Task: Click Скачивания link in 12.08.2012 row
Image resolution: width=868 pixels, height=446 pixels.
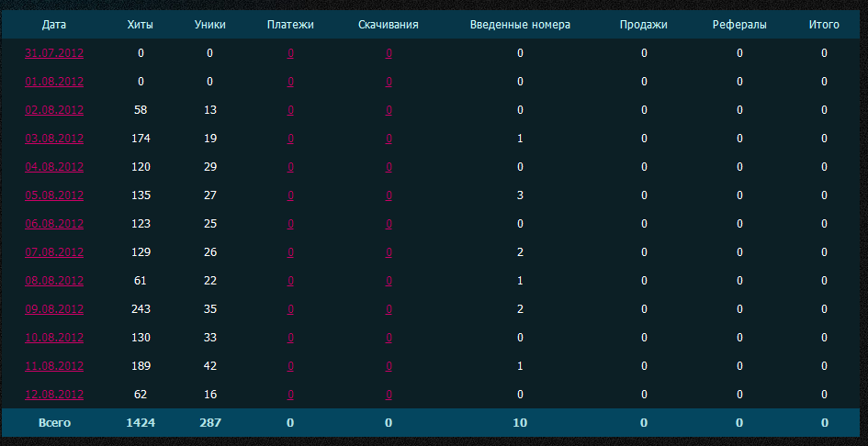Action: click(x=389, y=396)
